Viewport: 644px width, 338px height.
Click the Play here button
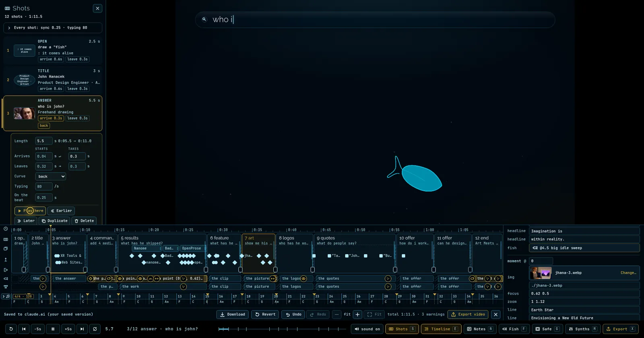[x=30, y=210]
